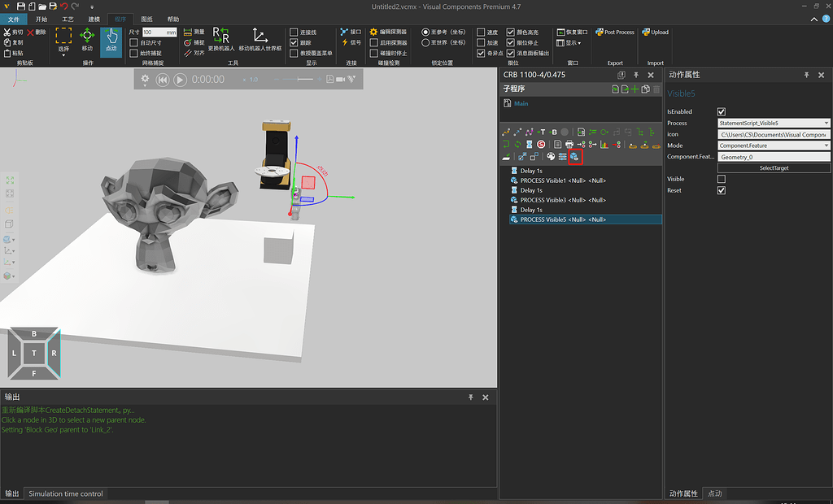Select the Comment statement icon
Image resolution: width=833 pixels, height=504 pixels.
click(x=557, y=145)
